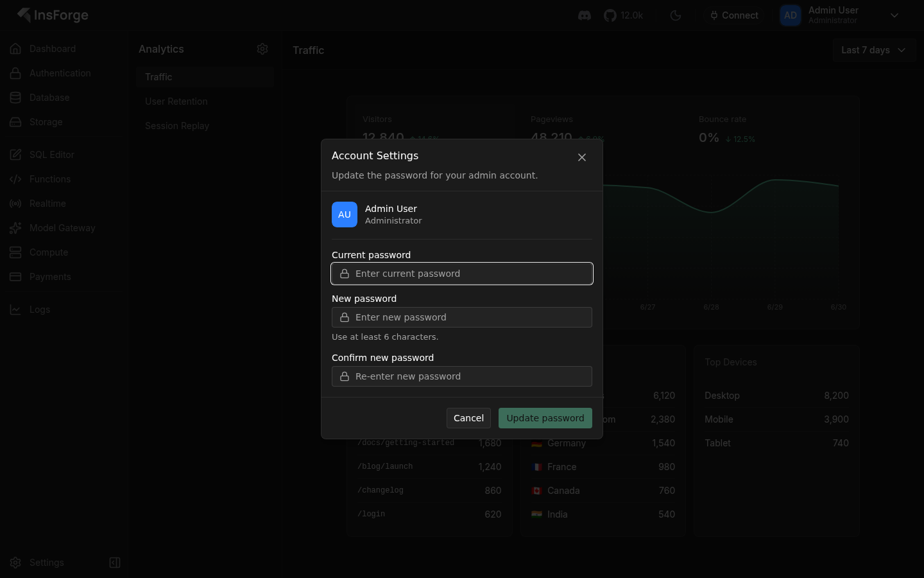This screenshot has height=578, width=924.
Task: Open Database section
Action: (63, 98)
